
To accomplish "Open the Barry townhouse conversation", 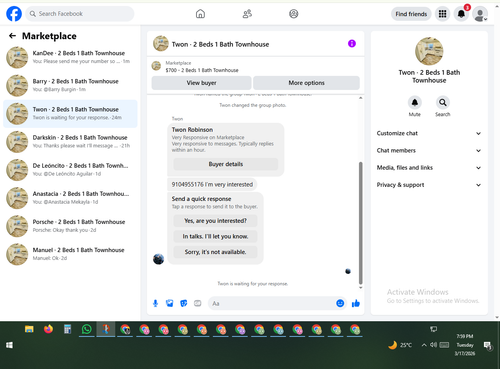I will point(70,85).
